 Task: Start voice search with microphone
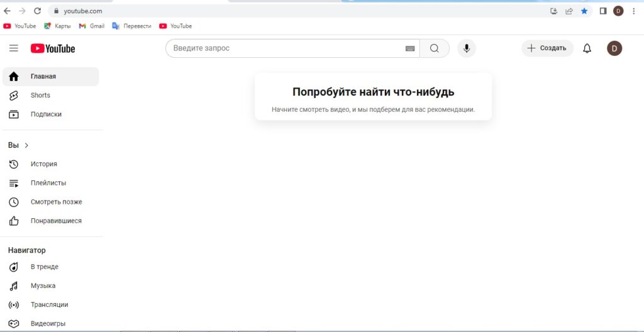(x=467, y=48)
